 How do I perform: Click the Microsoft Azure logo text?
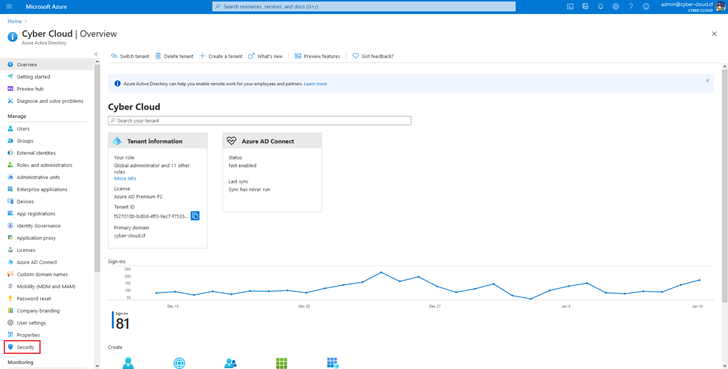[x=46, y=6]
